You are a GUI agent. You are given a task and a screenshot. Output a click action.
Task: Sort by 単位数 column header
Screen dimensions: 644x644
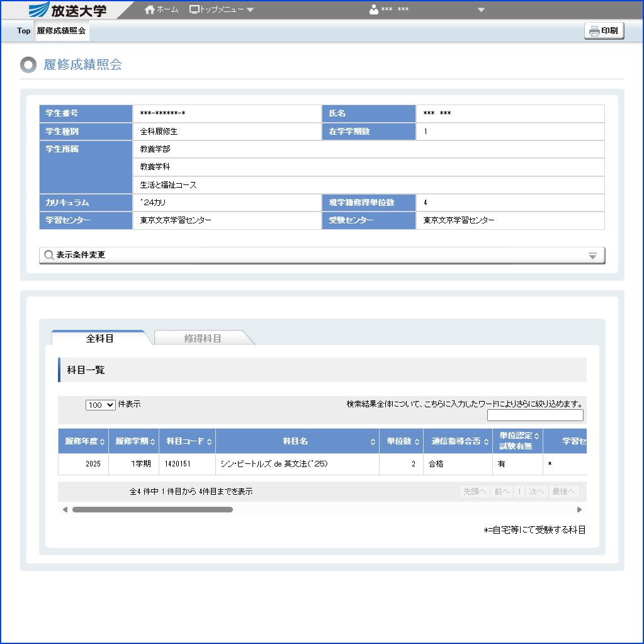[400, 441]
